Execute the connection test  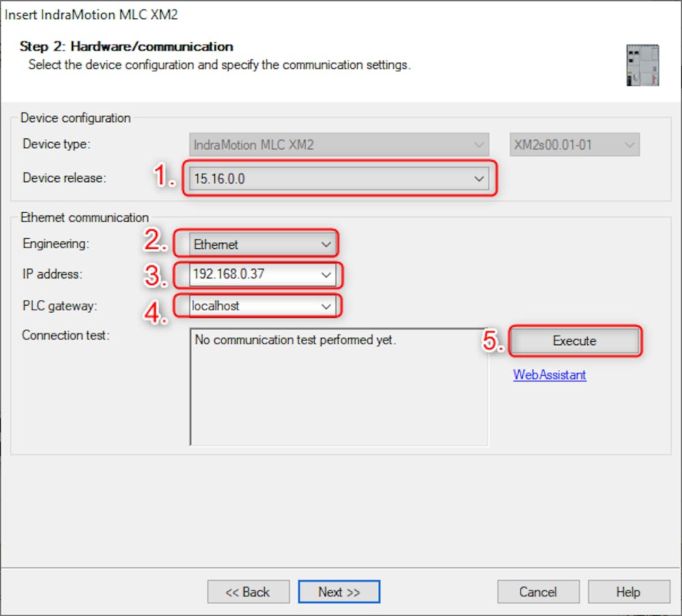click(574, 341)
